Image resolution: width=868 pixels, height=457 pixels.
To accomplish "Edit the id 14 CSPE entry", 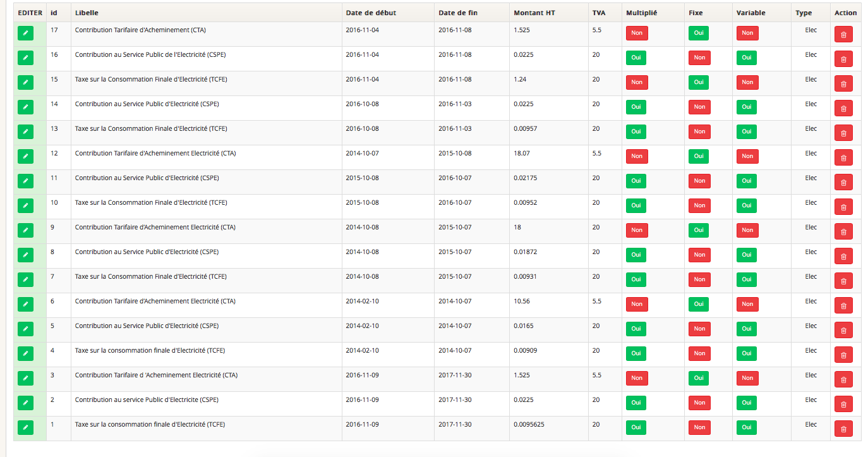I will coord(25,107).
